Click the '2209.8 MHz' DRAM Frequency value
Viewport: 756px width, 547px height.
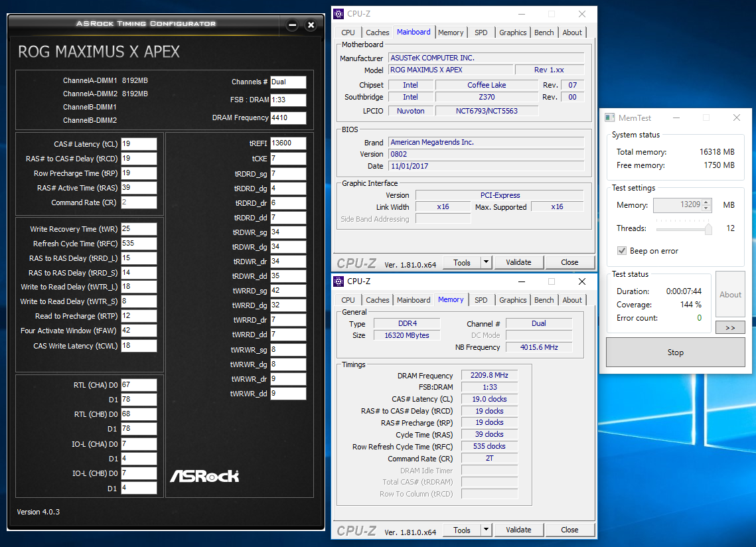(489, 375)
